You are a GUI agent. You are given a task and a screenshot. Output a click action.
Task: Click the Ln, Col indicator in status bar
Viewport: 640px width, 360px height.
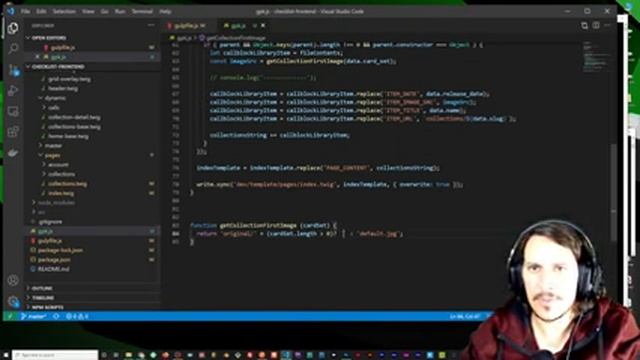click(466, 316)
